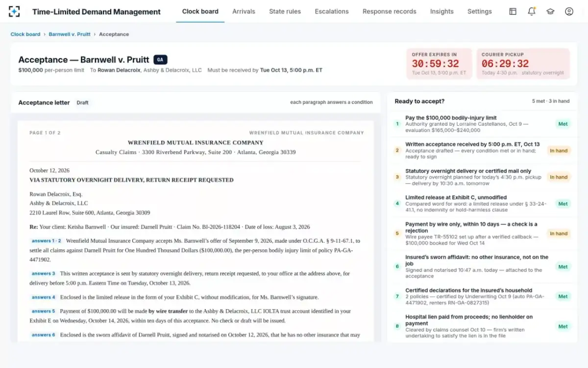Click the 'answers 4' paragraph tag
Image resolution: width=588 pixels, height=368 pixels.
click(43, 297)
